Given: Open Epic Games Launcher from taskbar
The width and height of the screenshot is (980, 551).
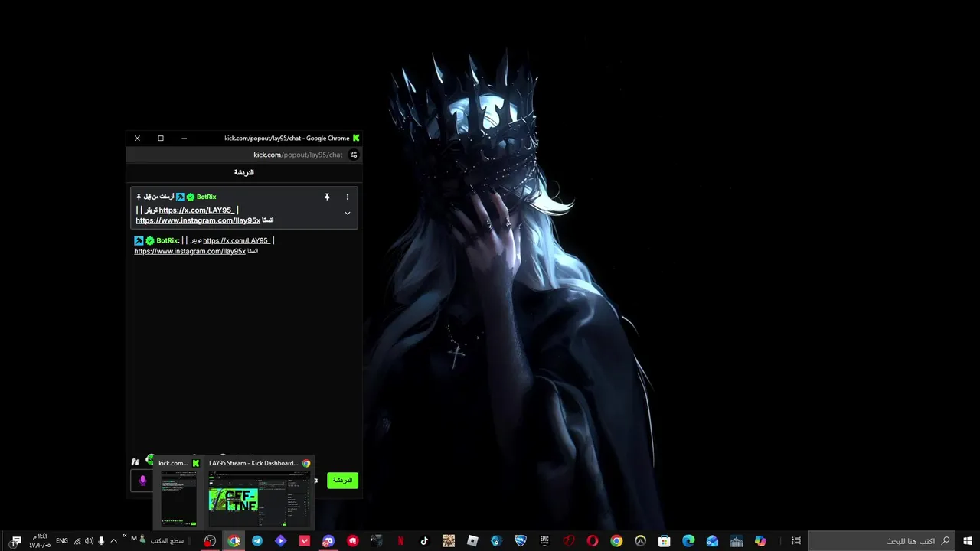Looking at the screenshot, I should click(x=544, y=541).
